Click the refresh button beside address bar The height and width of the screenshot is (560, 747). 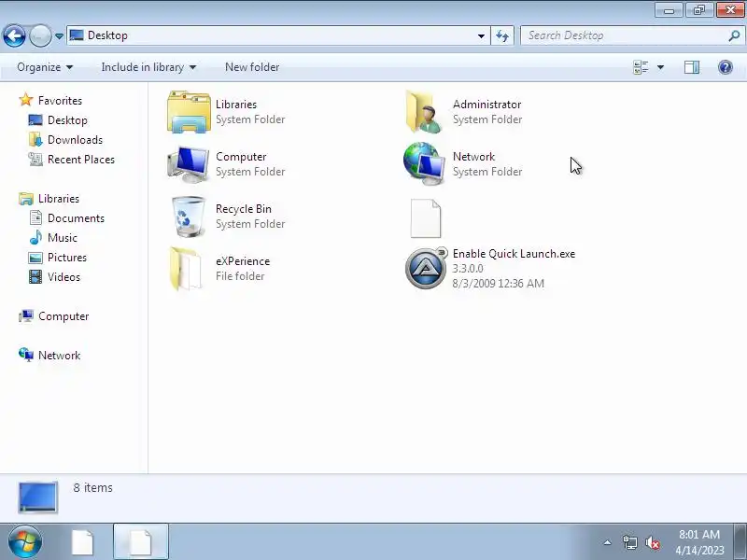[x=502, y=35]
